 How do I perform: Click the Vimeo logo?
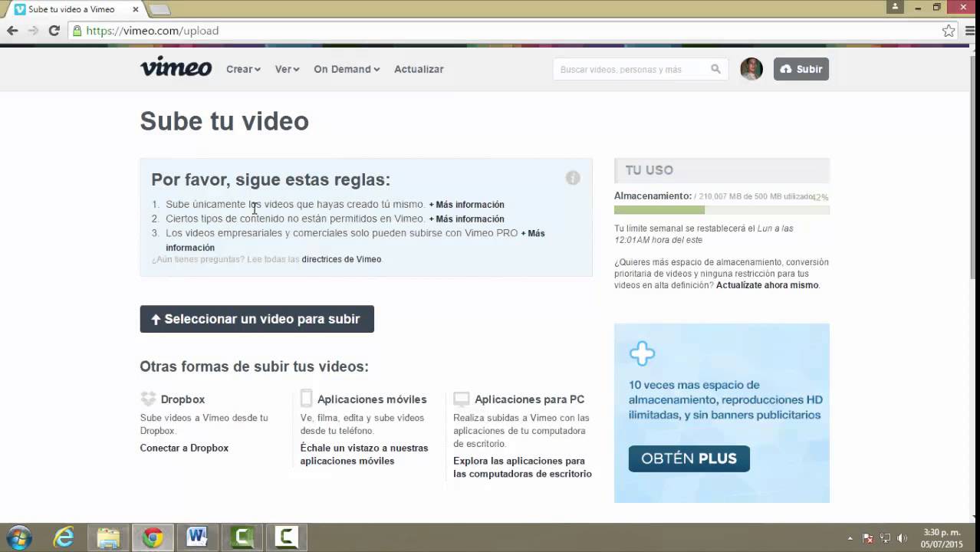click(176, 67)
